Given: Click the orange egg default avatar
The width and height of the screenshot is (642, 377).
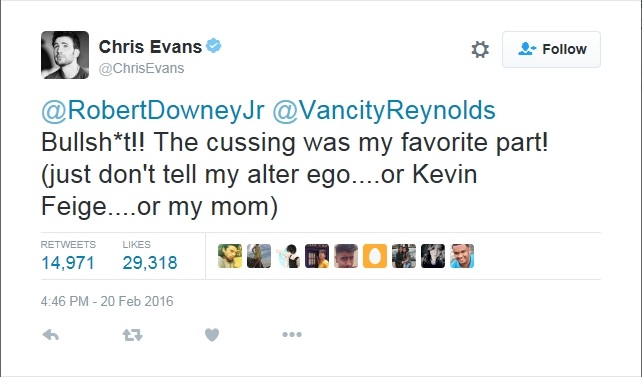Looking at the screenshot, I should pyautogui.click(x=375, y=256).
